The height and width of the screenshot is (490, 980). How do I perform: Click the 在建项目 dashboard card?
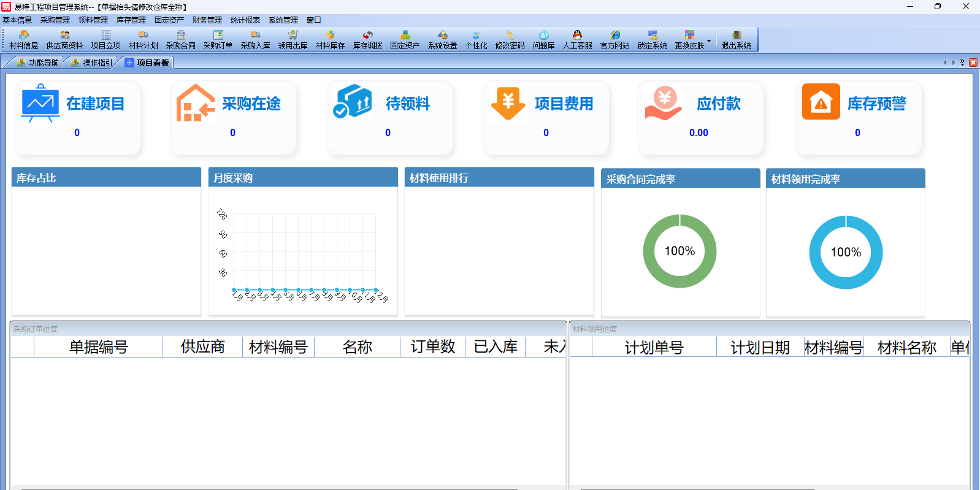[78, 117]
